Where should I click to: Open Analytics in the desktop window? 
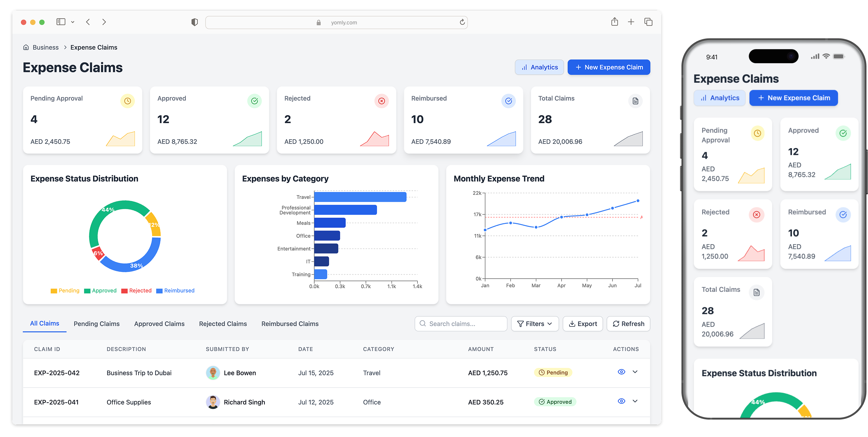(540, 67)
